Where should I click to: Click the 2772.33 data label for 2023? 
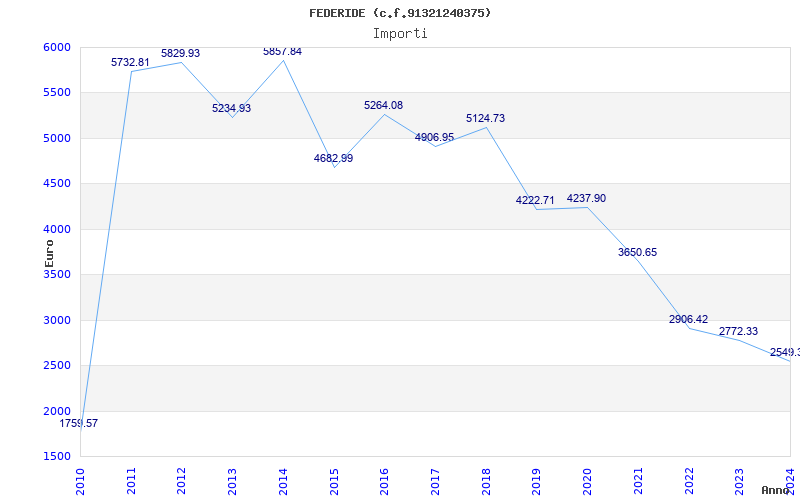738,331
